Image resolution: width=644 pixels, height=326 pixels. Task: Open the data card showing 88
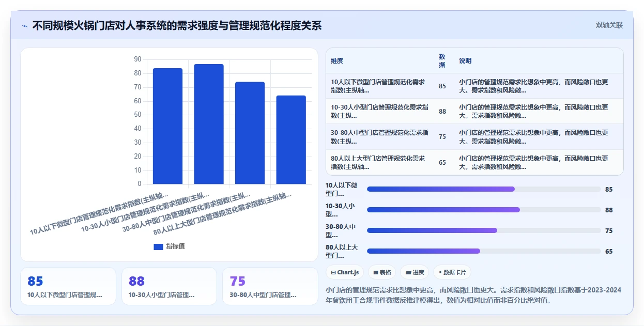[169, 286]
